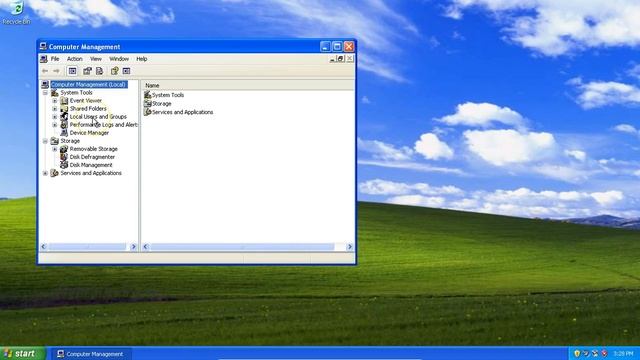Restore the inner MDI console window

click(340, 59)
